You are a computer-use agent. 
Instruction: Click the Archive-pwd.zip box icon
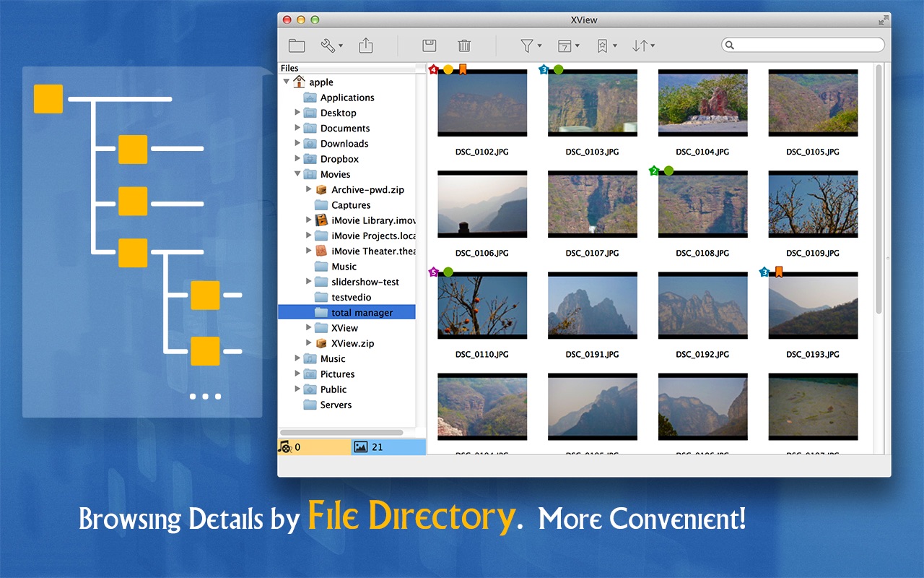coord(322,189)
